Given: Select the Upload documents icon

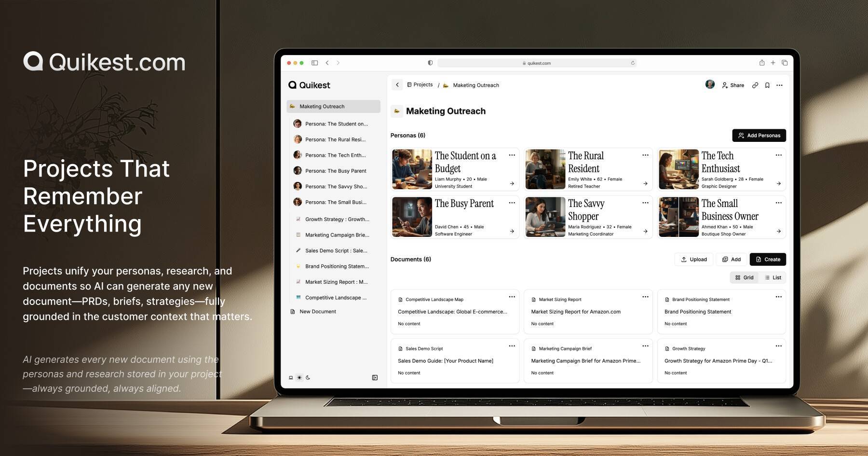Looking at the screenshot, I should [684, 259].
